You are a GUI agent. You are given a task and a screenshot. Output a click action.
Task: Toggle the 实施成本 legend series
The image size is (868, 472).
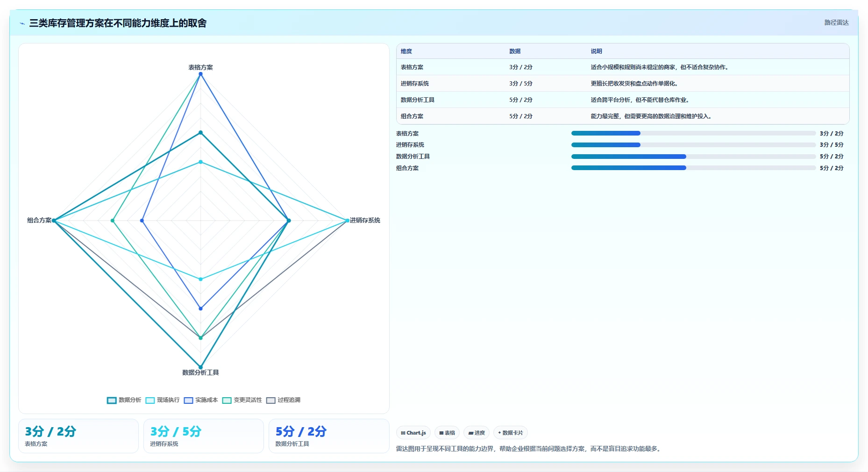tap(200, 400)
